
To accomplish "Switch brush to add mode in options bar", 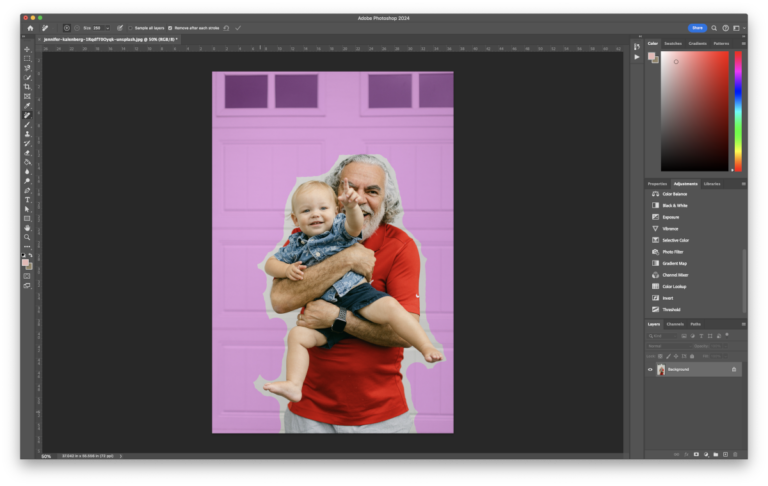I will [67, 28].
